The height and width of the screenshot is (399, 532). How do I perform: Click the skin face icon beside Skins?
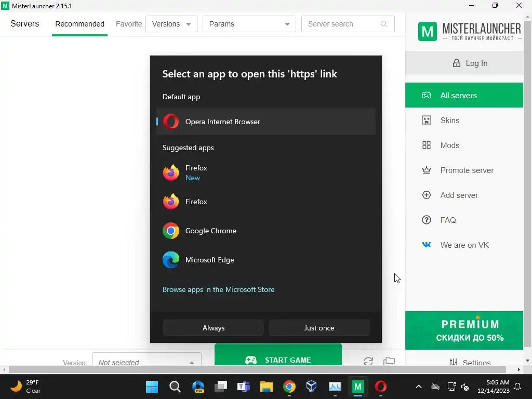[427, 120]
